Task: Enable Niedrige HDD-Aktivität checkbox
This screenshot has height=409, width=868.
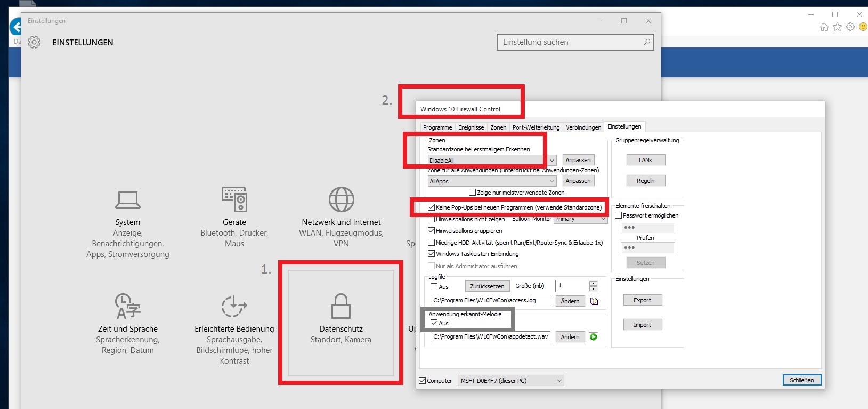Action: pyautogui.click(x=432, y=243)
